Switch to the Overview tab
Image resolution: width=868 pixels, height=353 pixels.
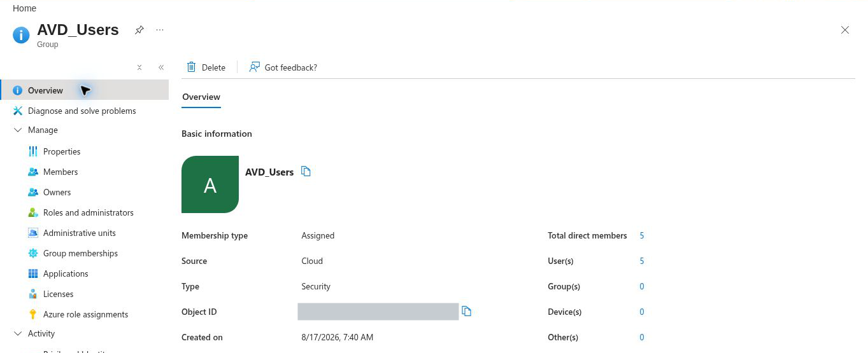pyautogui.click(x=201, y=97)
